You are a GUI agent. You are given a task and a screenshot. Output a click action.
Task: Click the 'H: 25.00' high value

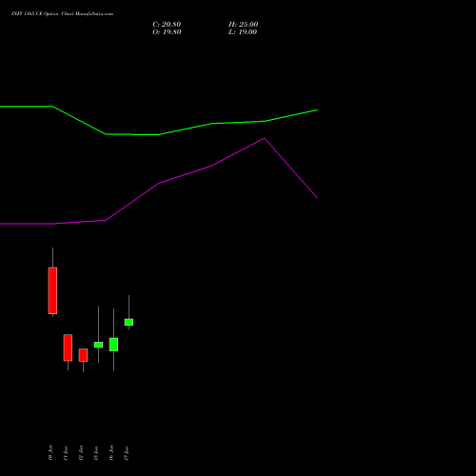[244, 25]
